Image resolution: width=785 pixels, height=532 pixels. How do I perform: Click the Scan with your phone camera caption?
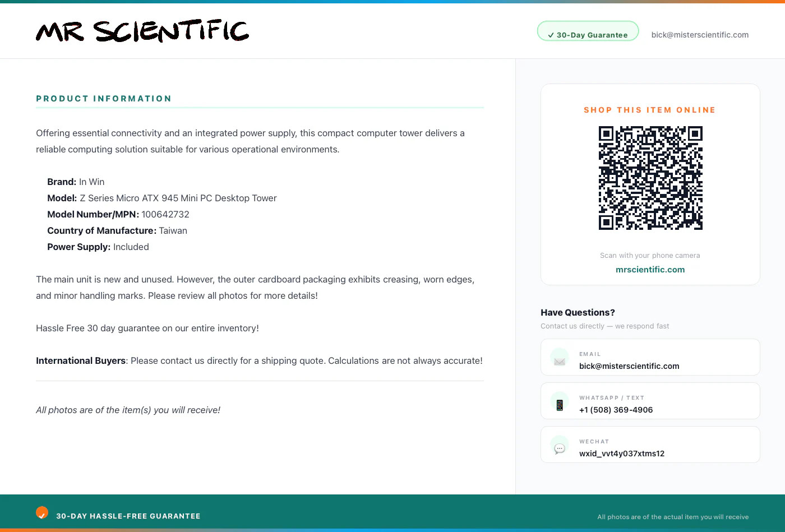point(650,255)
